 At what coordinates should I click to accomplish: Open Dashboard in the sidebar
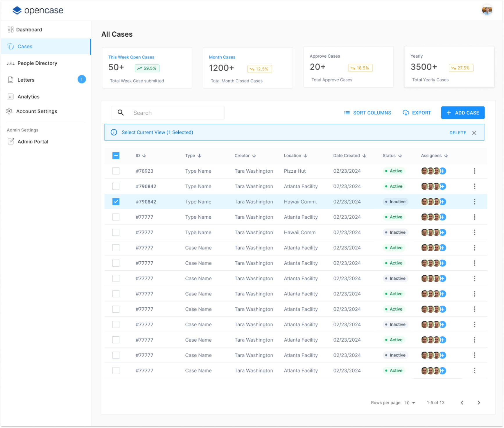coord(46,30)
